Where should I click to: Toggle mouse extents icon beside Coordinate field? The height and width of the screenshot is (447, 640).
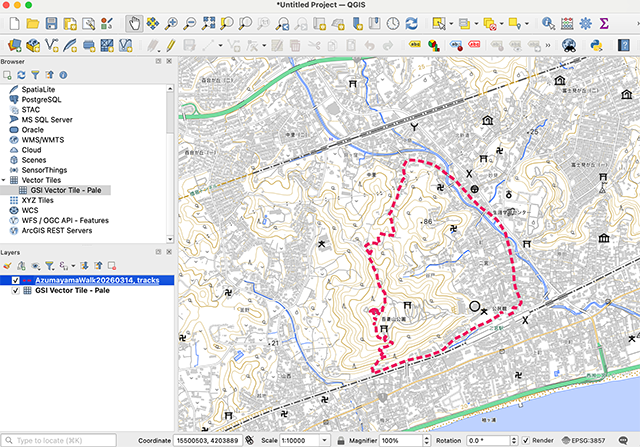[249, 440]
